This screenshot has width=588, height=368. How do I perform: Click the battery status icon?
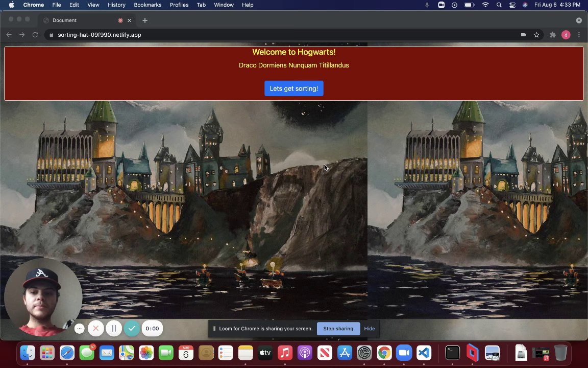(469, 5)
